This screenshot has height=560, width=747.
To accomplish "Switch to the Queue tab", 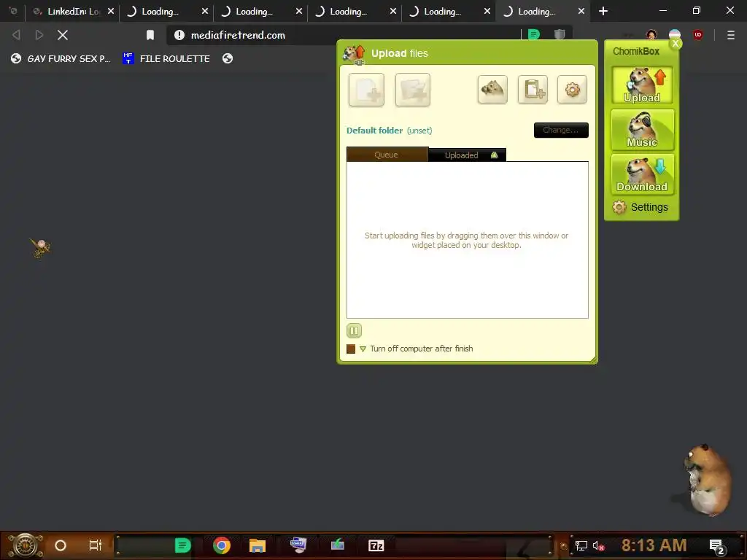I will 387,155.
